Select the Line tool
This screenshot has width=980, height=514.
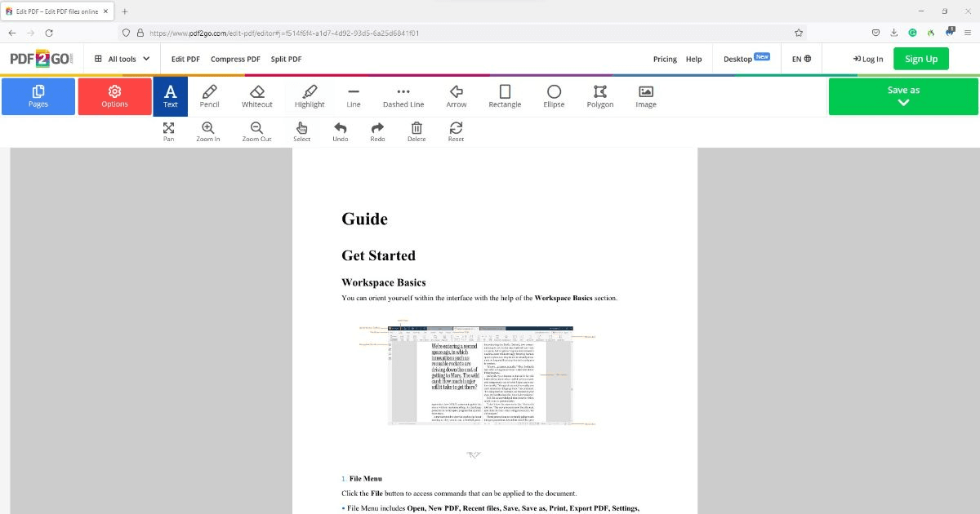click(x=354, y=96)
